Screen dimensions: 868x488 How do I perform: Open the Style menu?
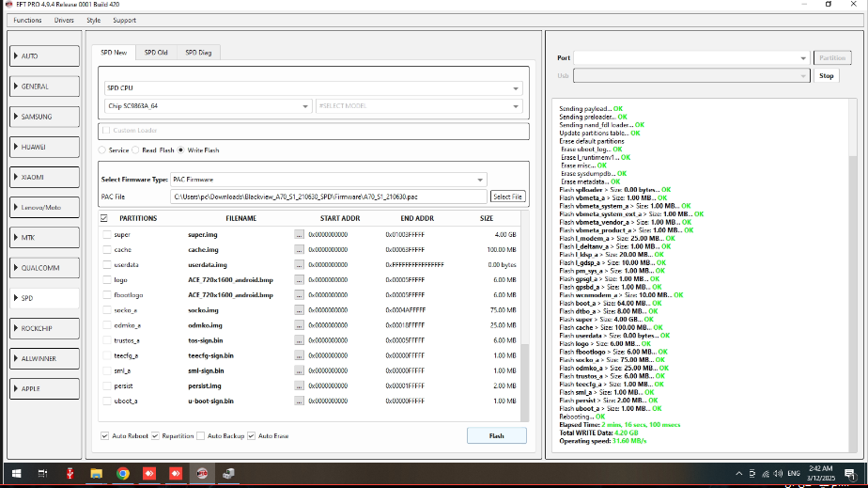[x=94, y=20]
